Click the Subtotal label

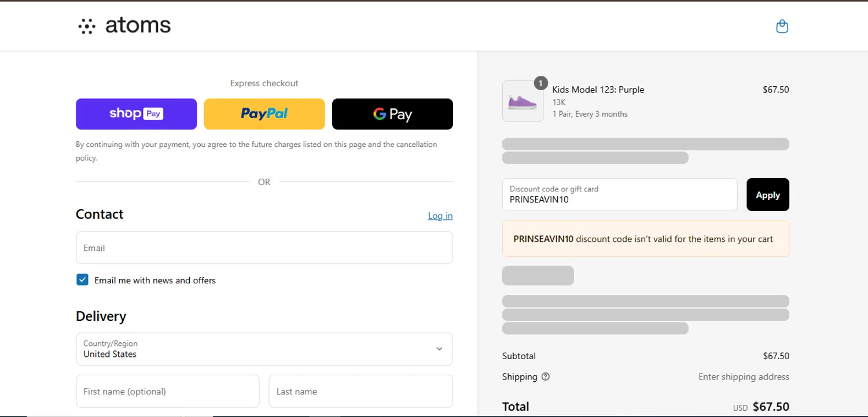click(519, 356)
